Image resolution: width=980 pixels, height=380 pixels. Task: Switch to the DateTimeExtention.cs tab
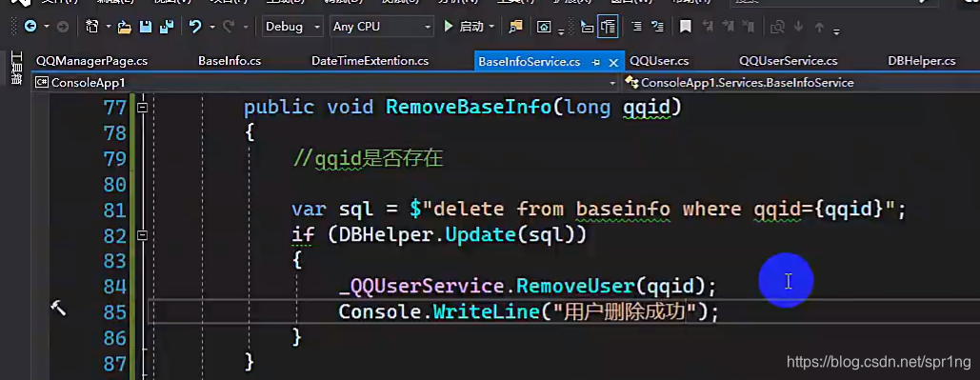click(370, 61)
